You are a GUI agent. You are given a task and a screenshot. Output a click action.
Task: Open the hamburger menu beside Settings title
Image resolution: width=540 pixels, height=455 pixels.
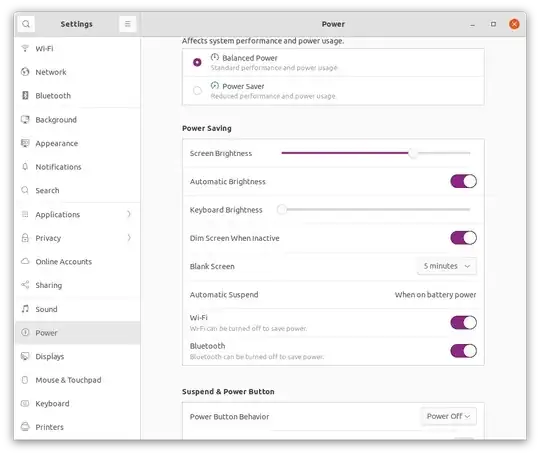[x=127, y=24]
